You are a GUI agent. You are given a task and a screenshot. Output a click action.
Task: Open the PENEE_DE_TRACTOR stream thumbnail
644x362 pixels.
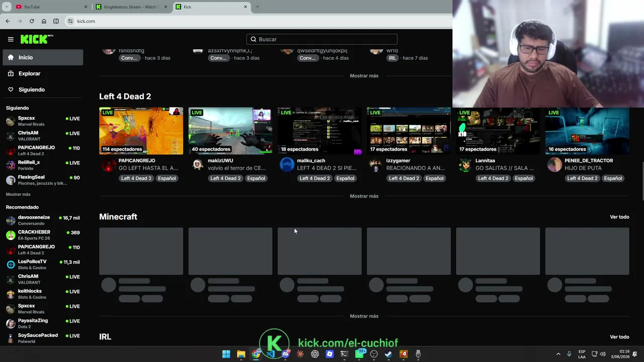click(x=587, y=131)
